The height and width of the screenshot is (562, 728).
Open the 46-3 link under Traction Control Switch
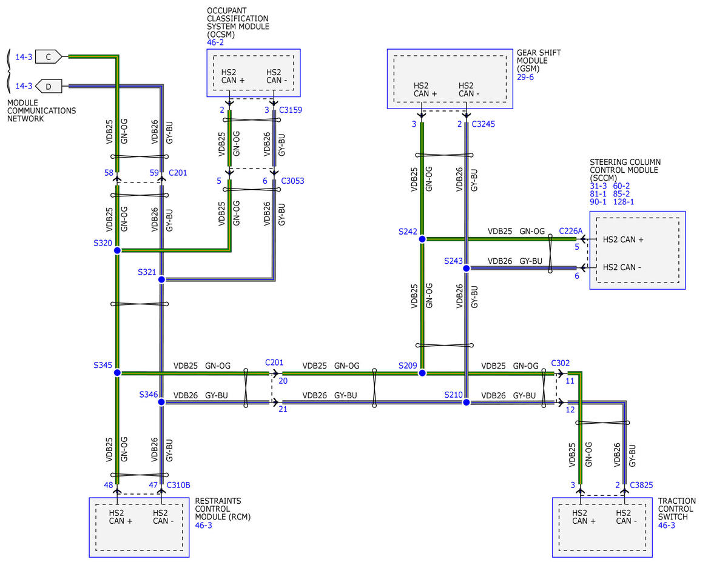coord(667,525)
